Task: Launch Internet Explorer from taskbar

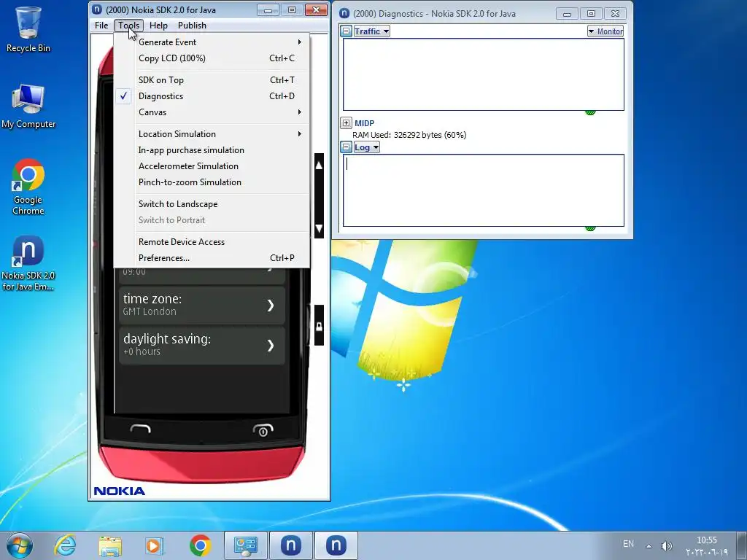Action: click(65, 545)
